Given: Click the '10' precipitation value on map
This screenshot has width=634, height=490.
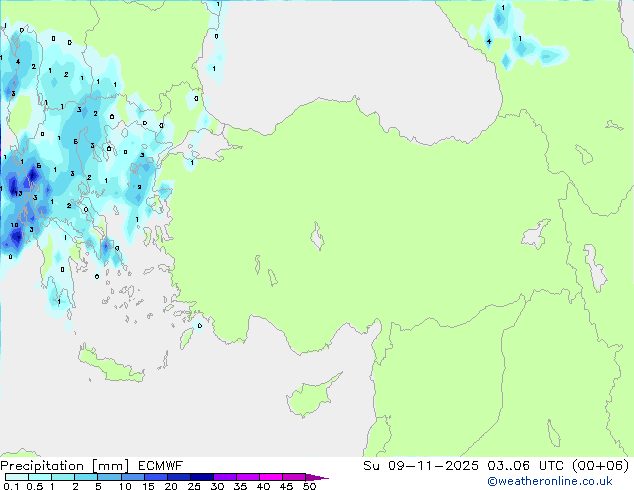Looking at the screenshot, I should [15, 225].
